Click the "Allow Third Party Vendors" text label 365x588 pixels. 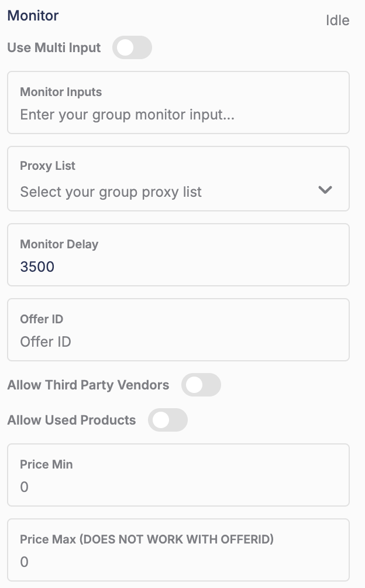point(88,385)
